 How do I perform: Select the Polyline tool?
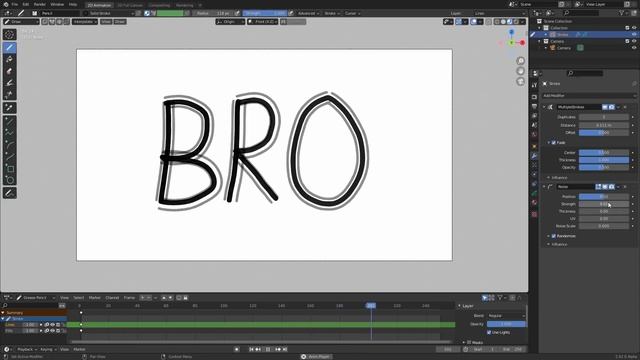click(9, 133)
